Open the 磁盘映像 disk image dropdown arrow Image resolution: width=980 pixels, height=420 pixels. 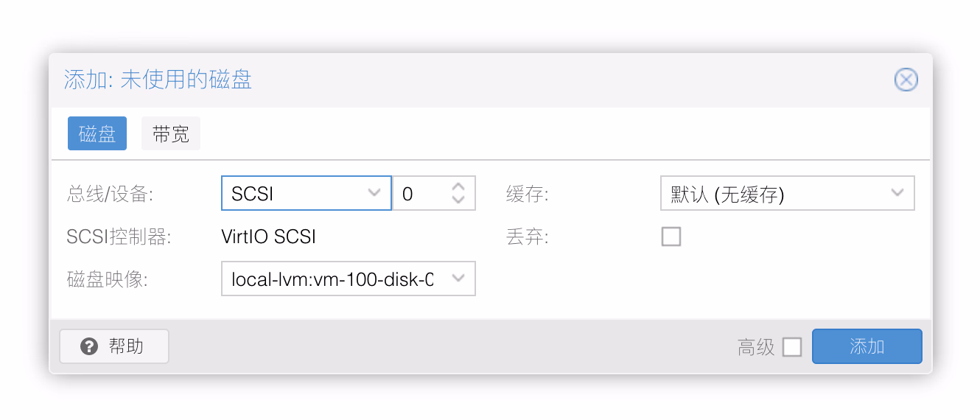point(458,279)
